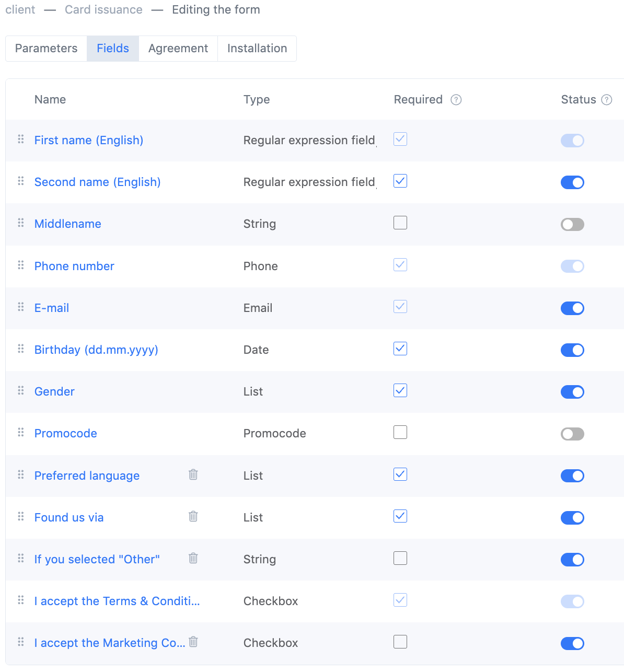Image resolution: width=624 pixels, height=672 pixels.
Task: Click Card issuance in the breadcrumb
Action: click(103, 9)
